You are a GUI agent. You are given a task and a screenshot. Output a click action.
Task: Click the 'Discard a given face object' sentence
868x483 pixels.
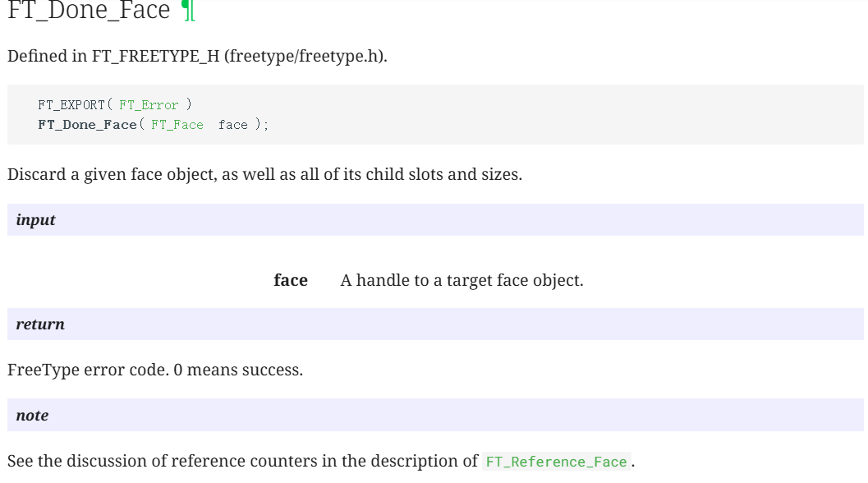coord(264,174)
